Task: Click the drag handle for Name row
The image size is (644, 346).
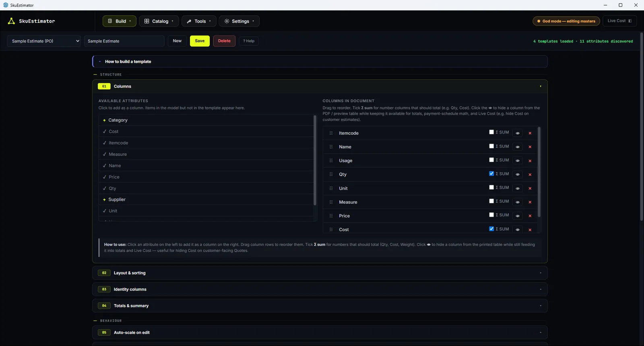Action: [x=331, y=147]
